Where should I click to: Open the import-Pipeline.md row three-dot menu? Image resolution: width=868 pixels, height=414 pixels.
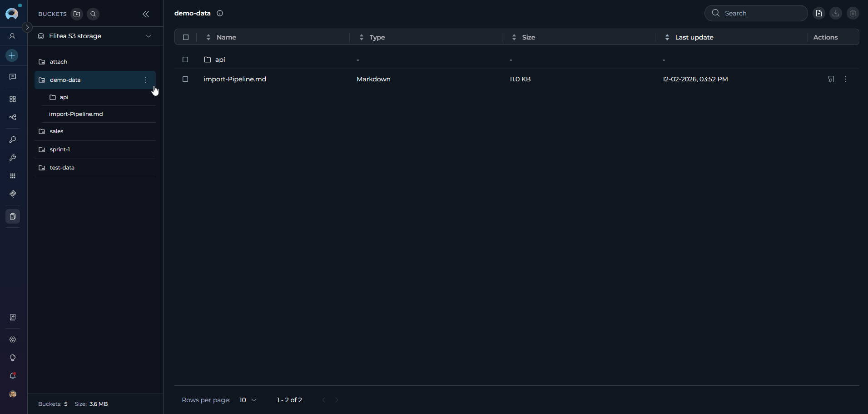[846, 79]
